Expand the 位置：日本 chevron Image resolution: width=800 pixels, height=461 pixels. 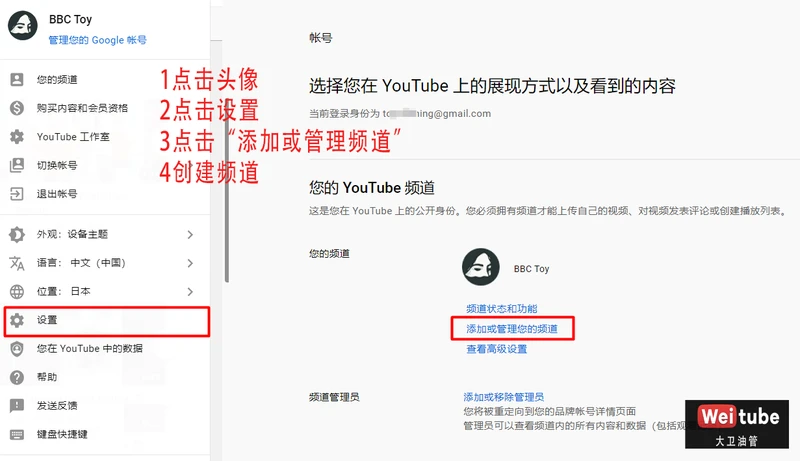[x=190, y=292]
